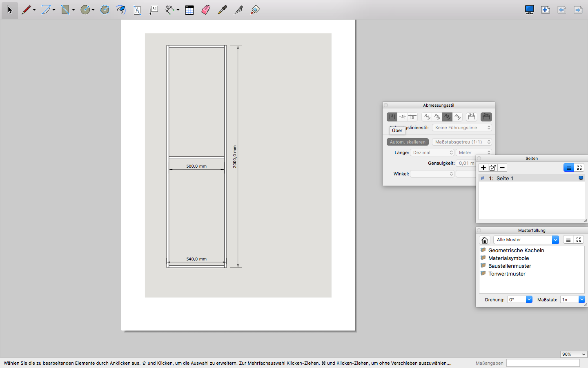588x368 pixels.
Task: Click the Join glue tool
Action: point(255,10)
